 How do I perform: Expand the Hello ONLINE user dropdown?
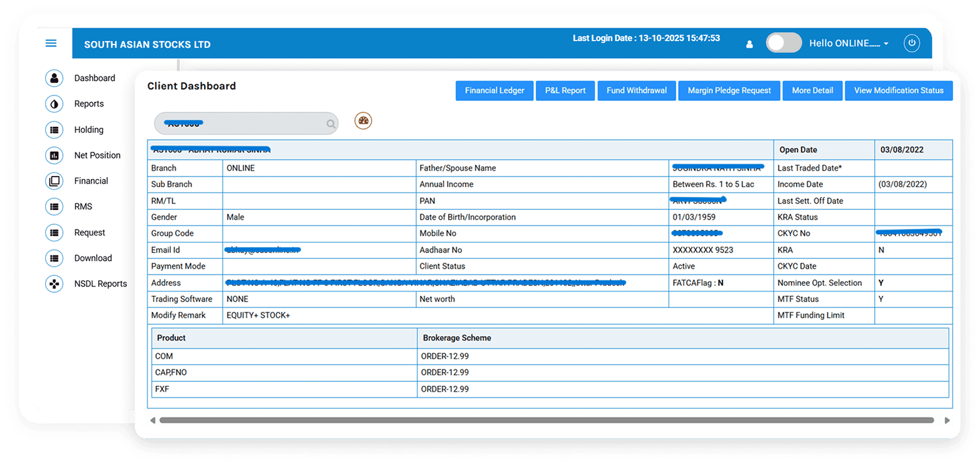coord(849,43)
